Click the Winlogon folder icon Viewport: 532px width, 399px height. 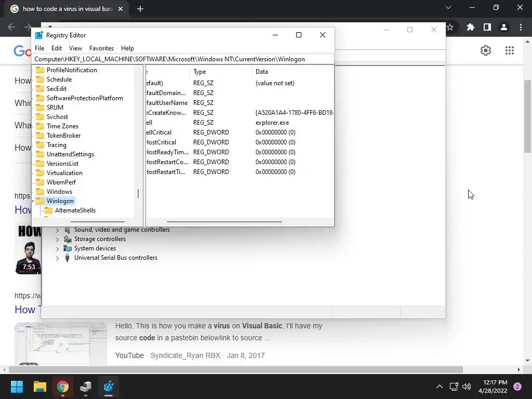pos(40,201)
